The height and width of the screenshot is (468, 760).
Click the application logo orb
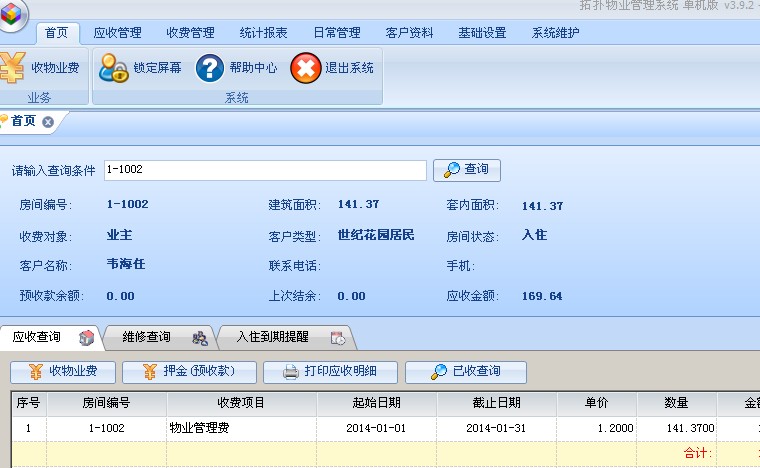(x=12, y=14)
